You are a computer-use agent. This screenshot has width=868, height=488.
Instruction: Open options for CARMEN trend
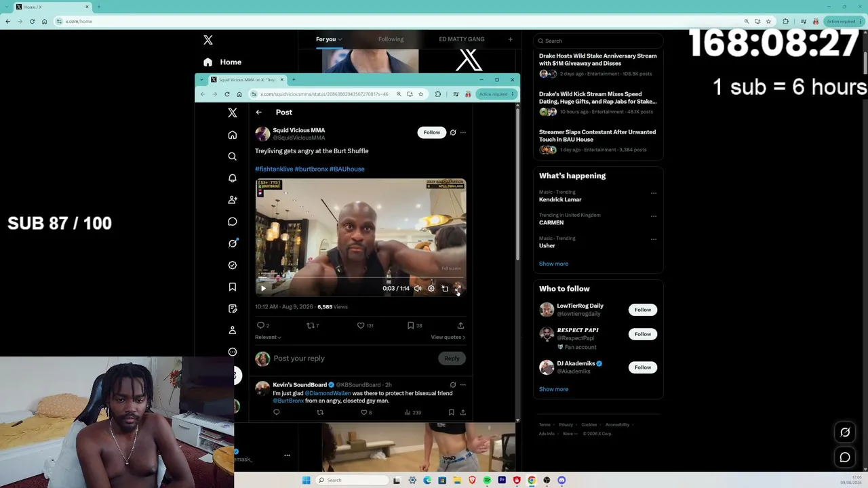pyautogui.click(x=654, y=216)
